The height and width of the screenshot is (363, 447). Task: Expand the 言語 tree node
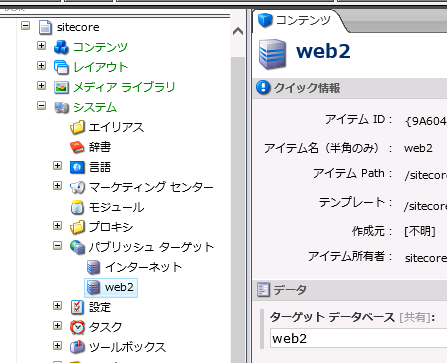pyautogui.click(x=57, y=166)
